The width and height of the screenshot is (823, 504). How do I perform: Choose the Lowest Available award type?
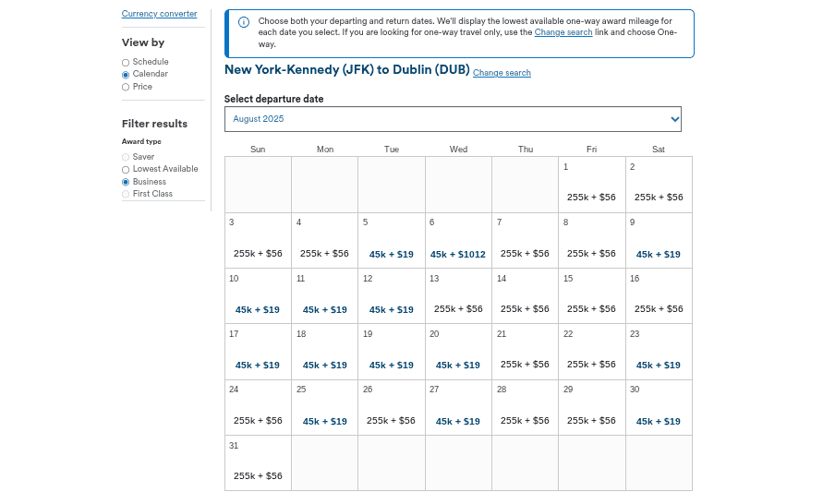click(x=126, y=170)
